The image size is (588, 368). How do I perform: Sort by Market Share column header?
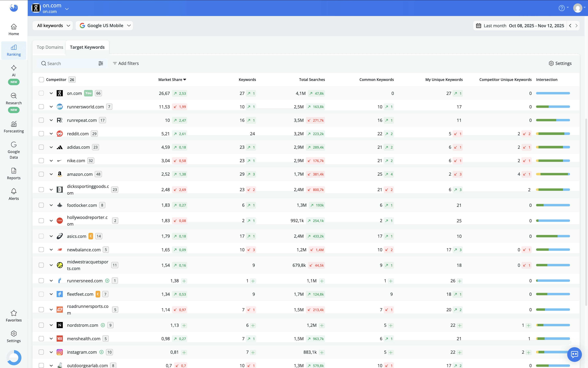(172, 80)
